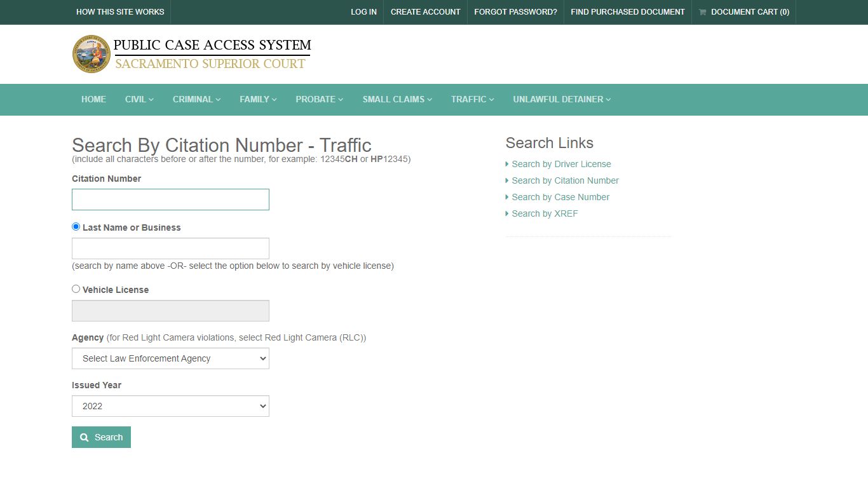Open Search by Citation Number link

[x=565, y=180]
